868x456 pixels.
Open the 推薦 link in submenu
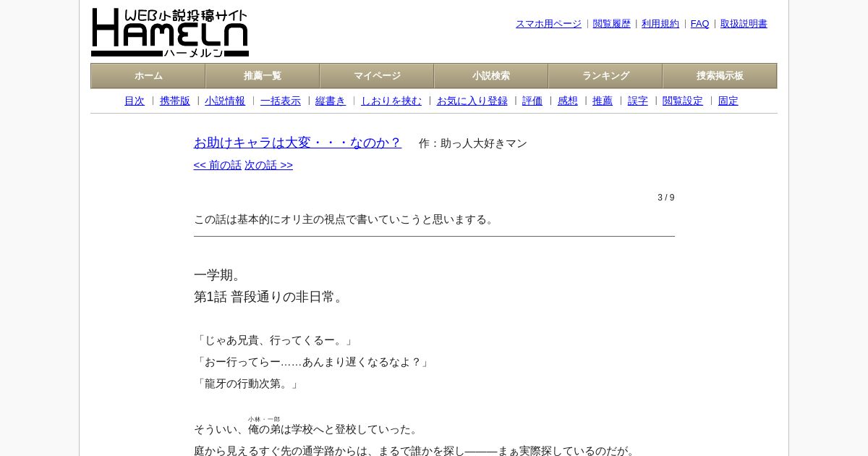pos(603,101)
